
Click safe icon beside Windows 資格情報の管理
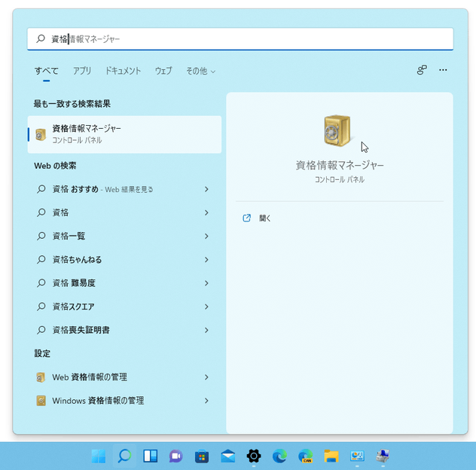coord(41,401)
